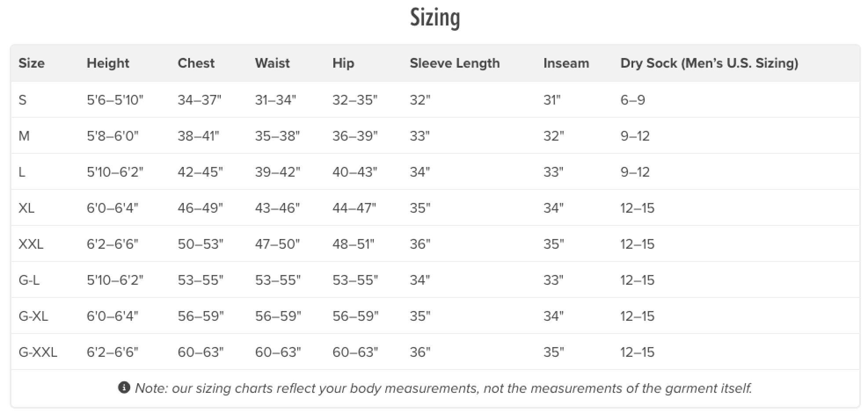The image size is (868, 413).
Task: Click the sizing note text about body measurements
Action: [x=443, y=388]
